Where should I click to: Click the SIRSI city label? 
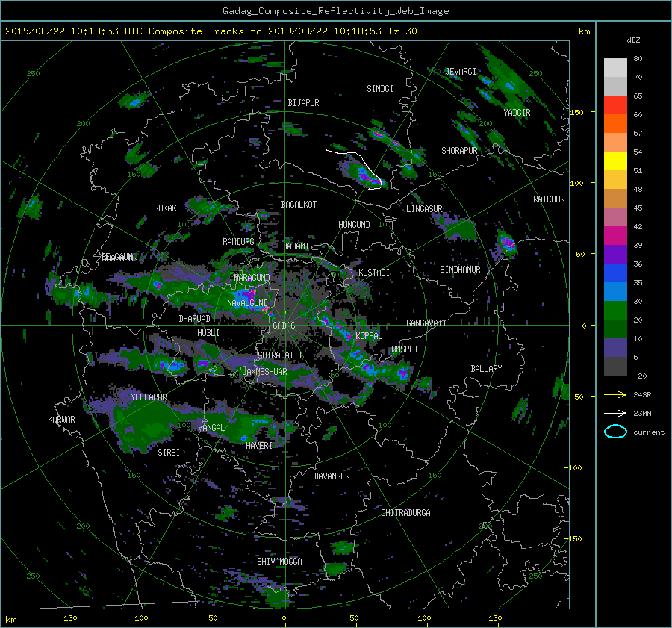pyautogui.click(x=169, y=453)
